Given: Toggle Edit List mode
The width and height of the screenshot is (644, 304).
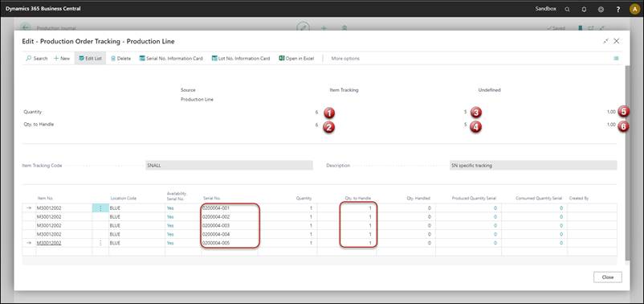Looking at the screenshot, I should coord(90,59).
